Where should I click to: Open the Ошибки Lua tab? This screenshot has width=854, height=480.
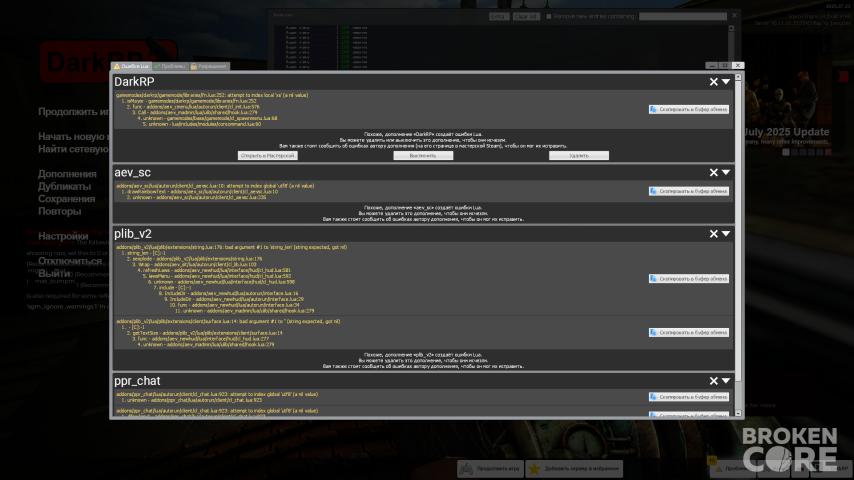[131, 66]
